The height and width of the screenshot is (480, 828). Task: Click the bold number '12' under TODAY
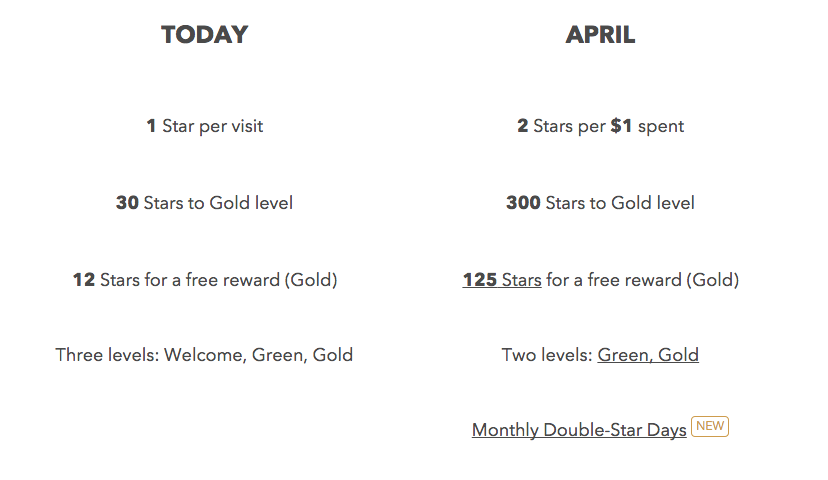(x=83, y=280)
